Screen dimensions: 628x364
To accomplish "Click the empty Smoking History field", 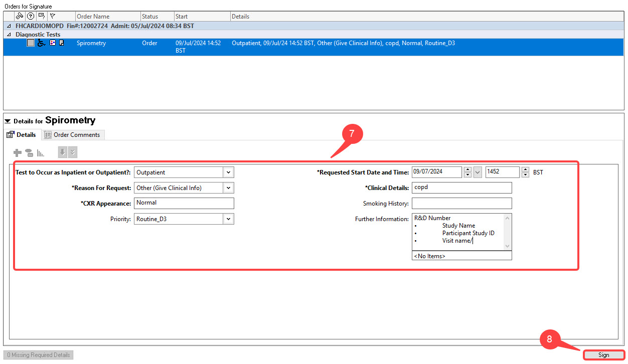I will click(462, 204).
